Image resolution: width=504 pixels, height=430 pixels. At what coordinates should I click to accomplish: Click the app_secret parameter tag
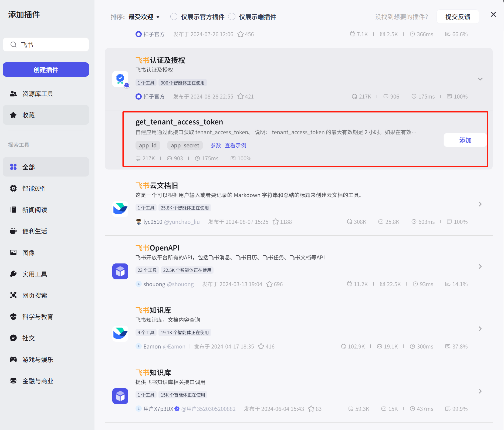pyautogui.click(x=185, y=145)
